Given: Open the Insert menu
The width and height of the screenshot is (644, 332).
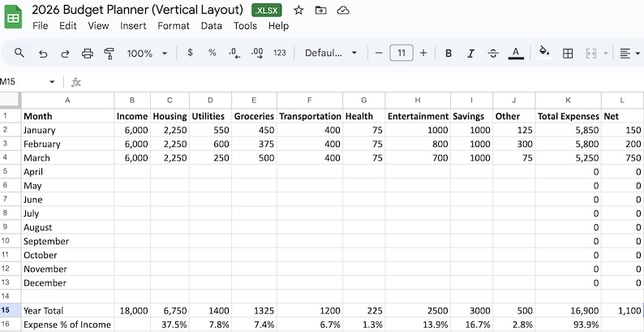Looking at the screenshot, I should pyautogui.click(x=133, y=26).
